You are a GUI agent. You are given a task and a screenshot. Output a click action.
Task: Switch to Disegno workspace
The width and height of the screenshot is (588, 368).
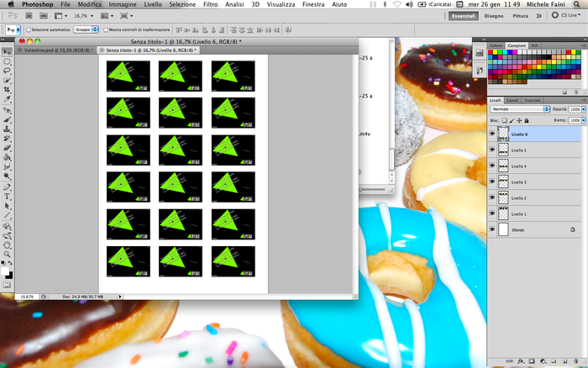pos(494,16)
